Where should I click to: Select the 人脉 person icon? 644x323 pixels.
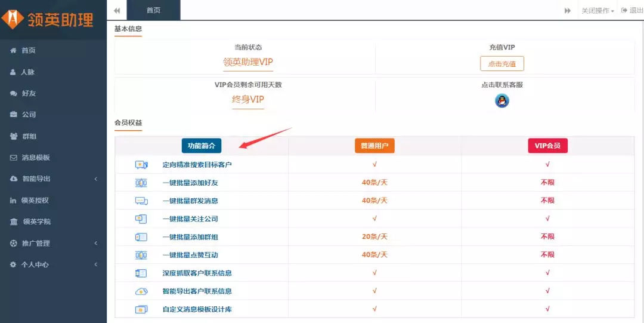(13, 72)
